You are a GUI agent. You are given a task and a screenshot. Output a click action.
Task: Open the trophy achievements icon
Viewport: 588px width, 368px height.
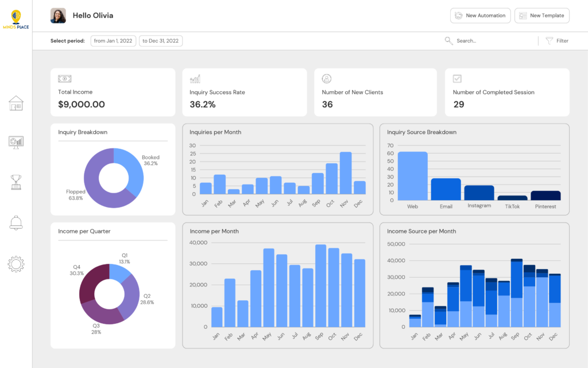click(x=16, y=182)
